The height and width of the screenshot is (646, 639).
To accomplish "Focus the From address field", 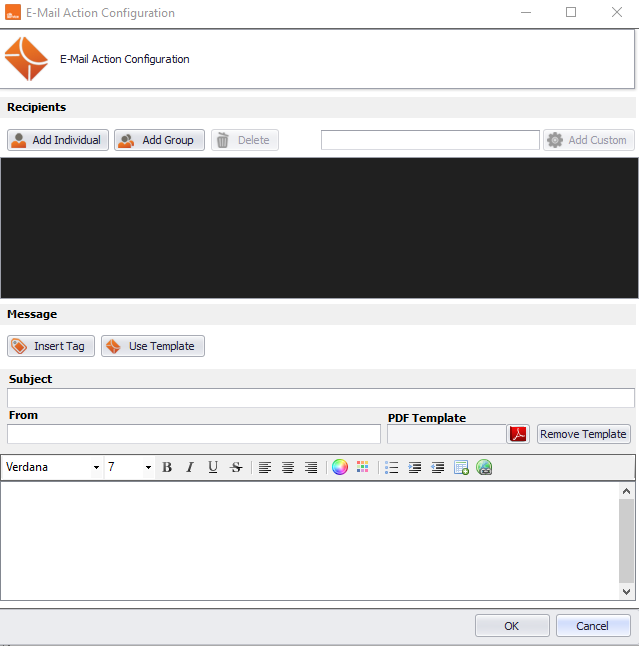I will 194,434.
